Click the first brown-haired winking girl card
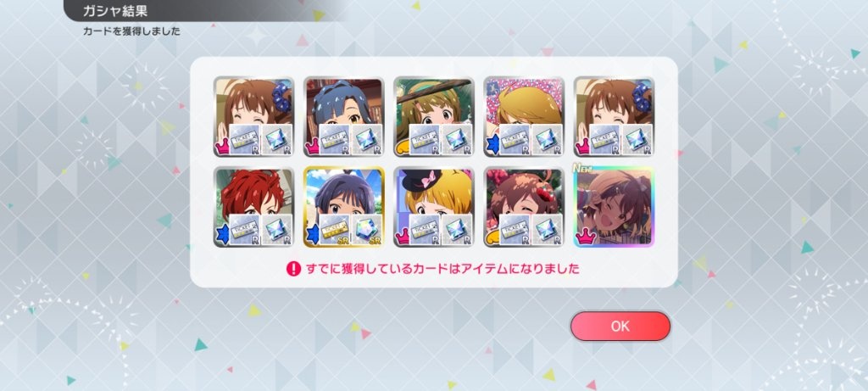This screenshot has width=868, height=391. (253, 117)
